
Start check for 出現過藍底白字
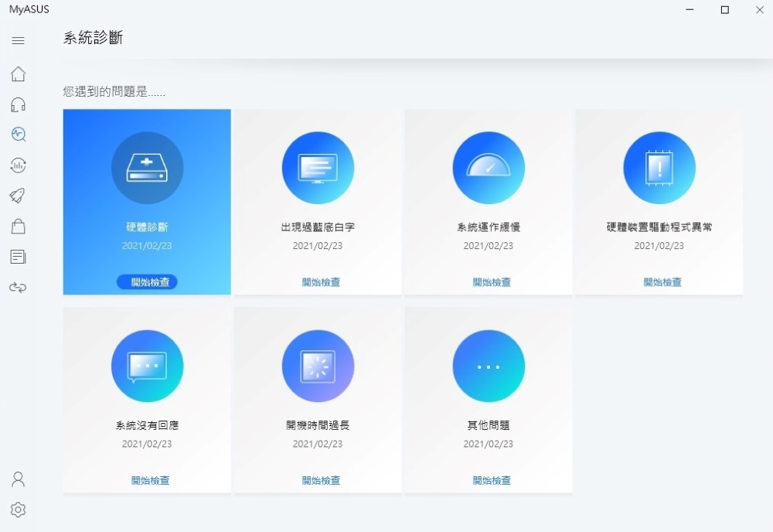pos(321,282)
